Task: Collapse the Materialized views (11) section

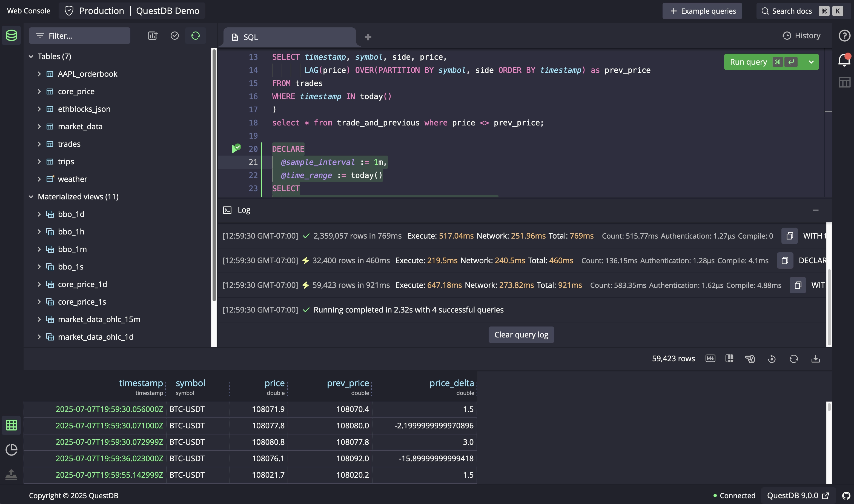Action: tap(31, 197)
